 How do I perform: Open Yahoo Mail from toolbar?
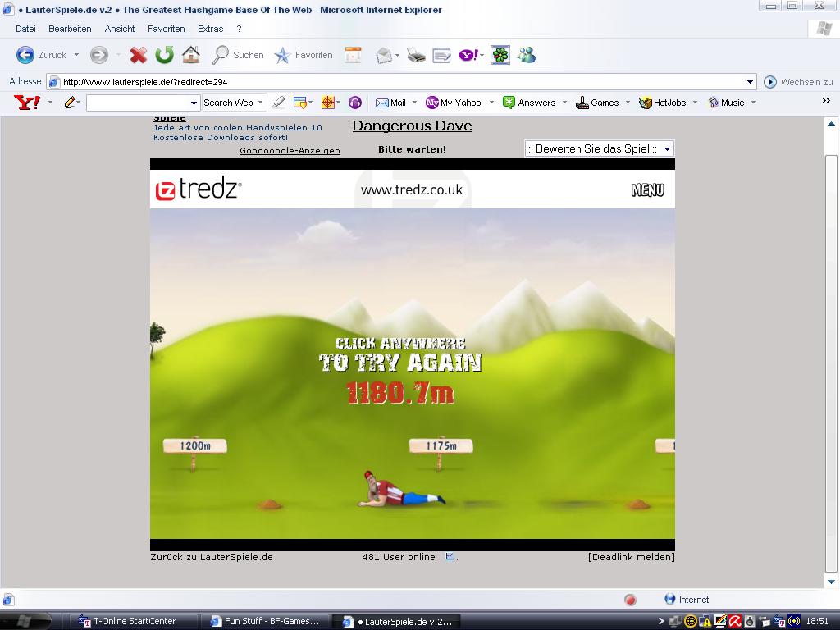390,103
